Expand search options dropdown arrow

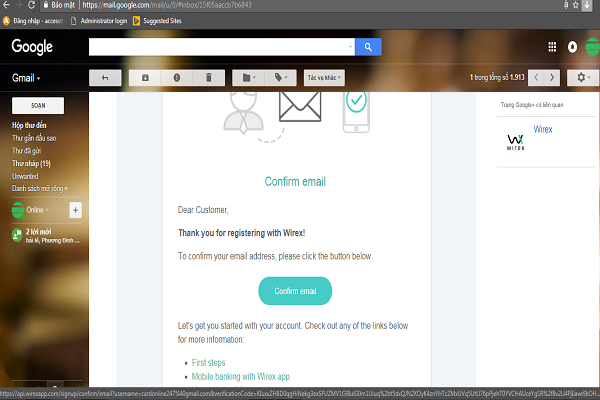pos(350,47)
